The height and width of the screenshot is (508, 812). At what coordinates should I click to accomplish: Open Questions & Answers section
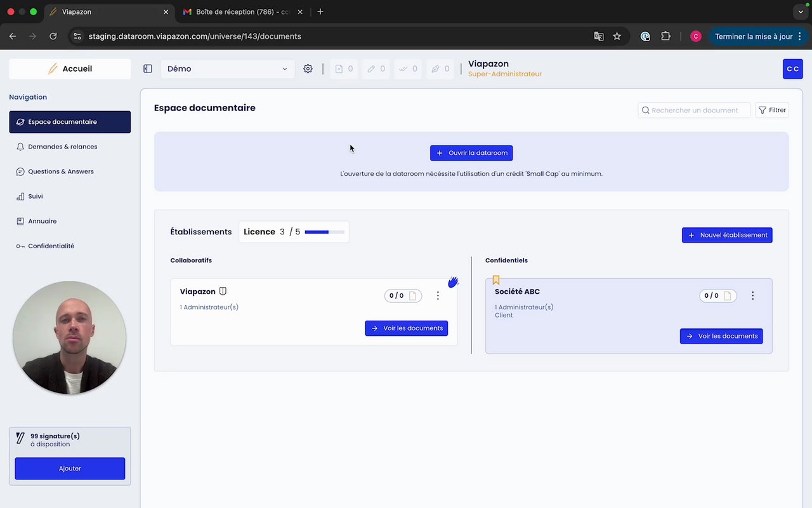(x=60, y=171)
